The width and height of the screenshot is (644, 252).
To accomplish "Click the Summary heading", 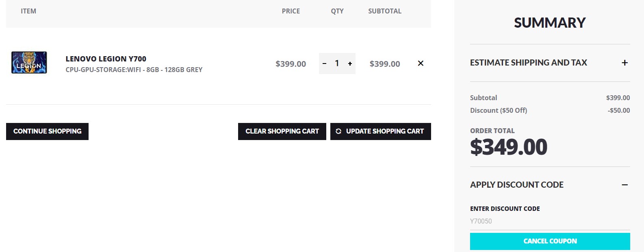I will pos(549,23).
